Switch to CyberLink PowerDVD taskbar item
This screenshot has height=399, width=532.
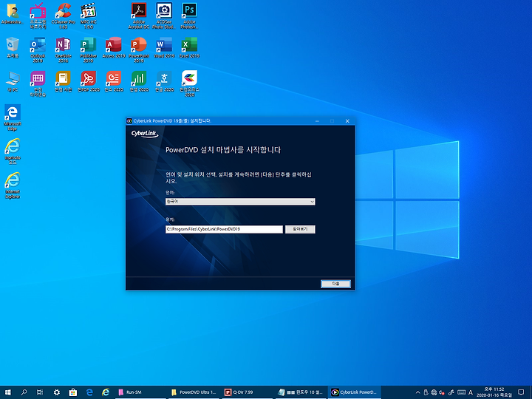pos(354,392)
